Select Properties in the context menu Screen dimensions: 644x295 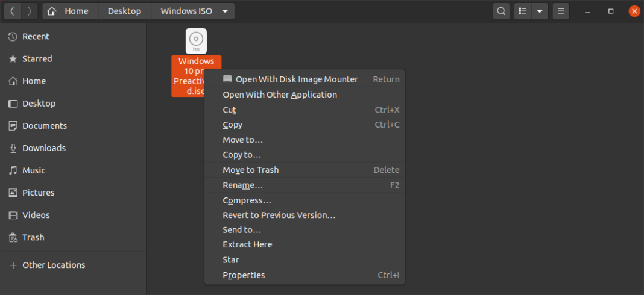tap(244, 275)
